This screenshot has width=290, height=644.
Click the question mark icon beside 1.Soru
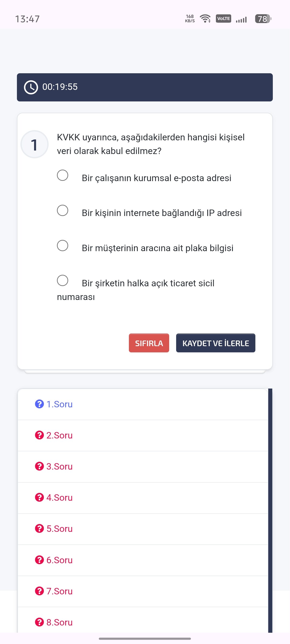tap(39, 404)
